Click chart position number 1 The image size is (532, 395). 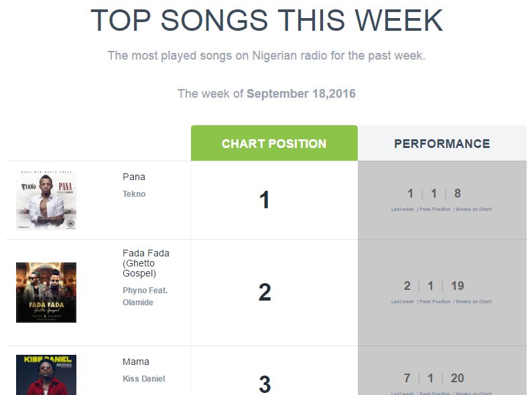264,200
